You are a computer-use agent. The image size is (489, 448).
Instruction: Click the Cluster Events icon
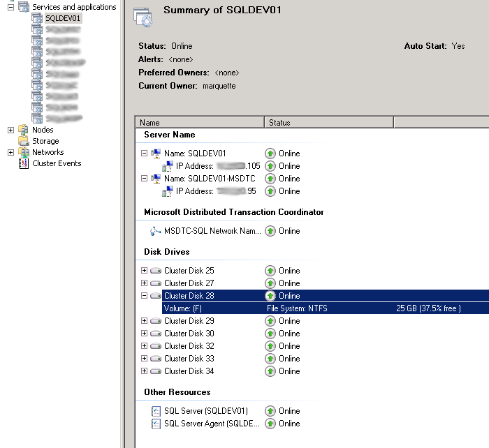click(24, 163)
